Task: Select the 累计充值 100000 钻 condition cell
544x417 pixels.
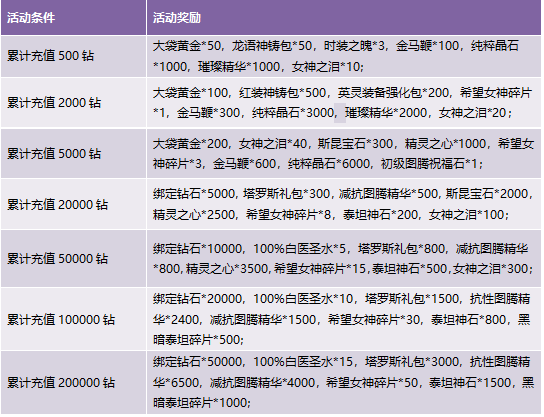Action: pos(73,319)
